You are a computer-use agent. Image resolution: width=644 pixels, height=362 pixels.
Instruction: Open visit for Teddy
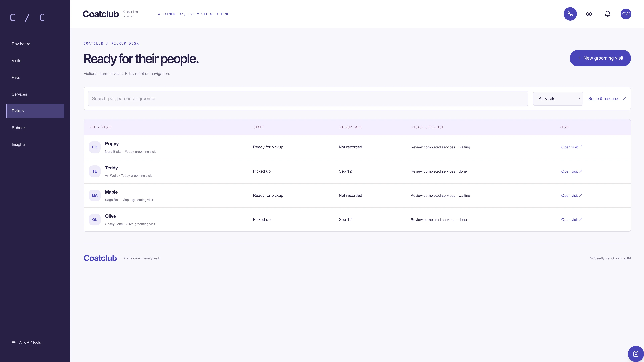(x=572, y=171)
